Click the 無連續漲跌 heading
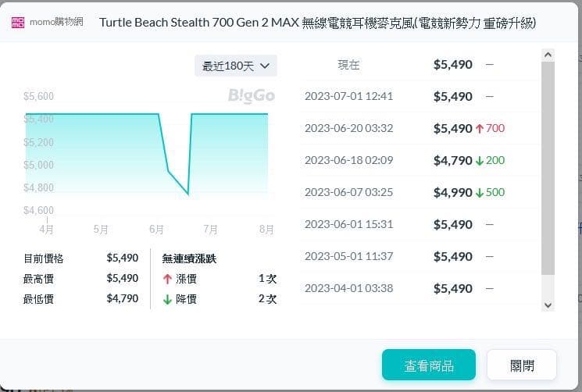The height and width of the screenshot is (392, 582). (x=189, y=258)
